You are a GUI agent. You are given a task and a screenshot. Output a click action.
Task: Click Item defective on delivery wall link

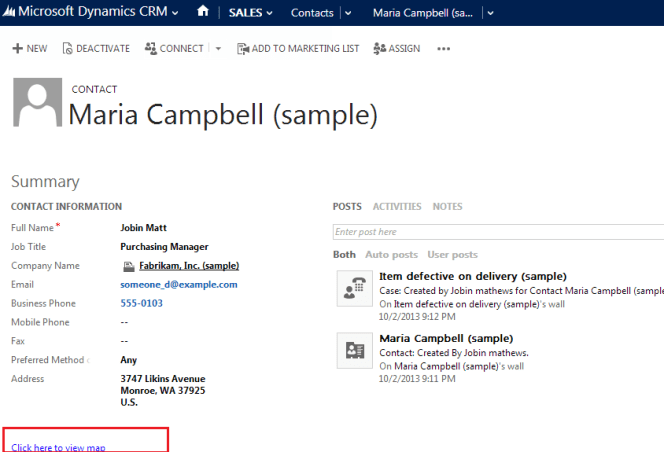(x=467, y=304)
